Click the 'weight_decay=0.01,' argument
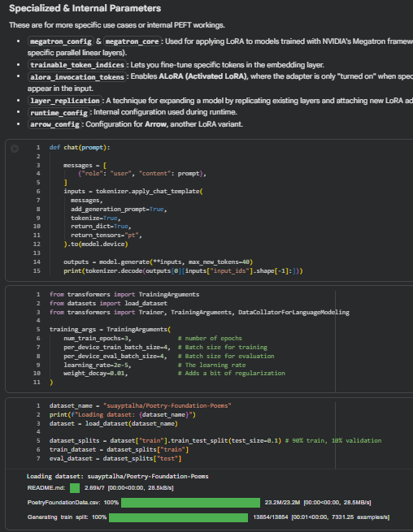 [x=95, y=374]
